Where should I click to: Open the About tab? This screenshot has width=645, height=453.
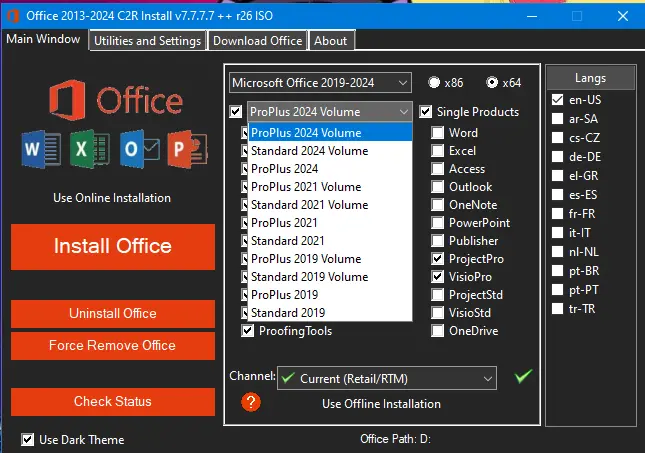(331, 41)
